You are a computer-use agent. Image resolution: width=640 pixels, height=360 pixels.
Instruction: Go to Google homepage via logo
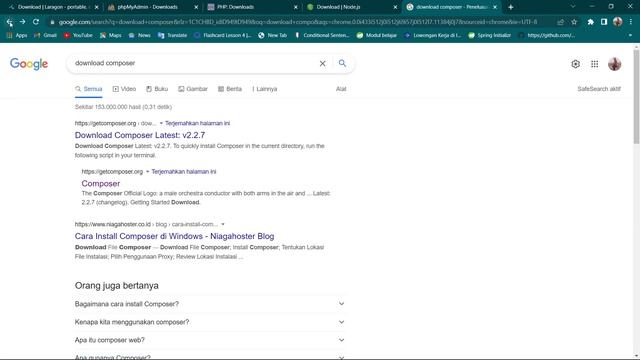click(29, 64)
